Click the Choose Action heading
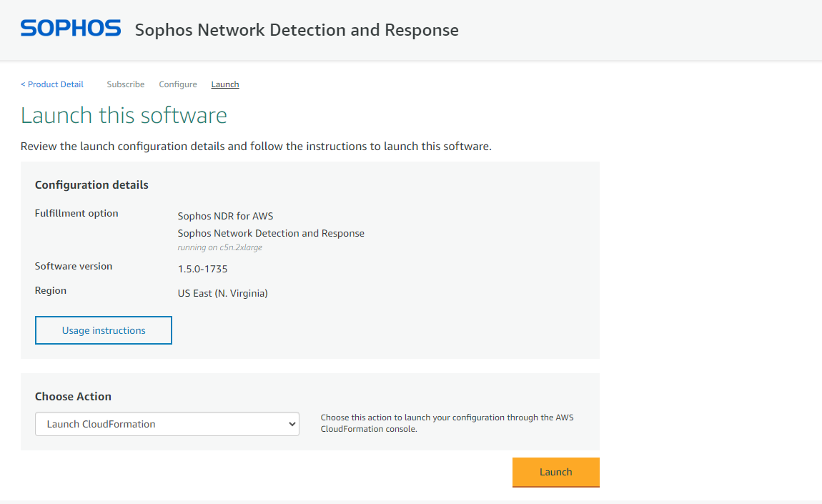 click(x=73, y=397)
